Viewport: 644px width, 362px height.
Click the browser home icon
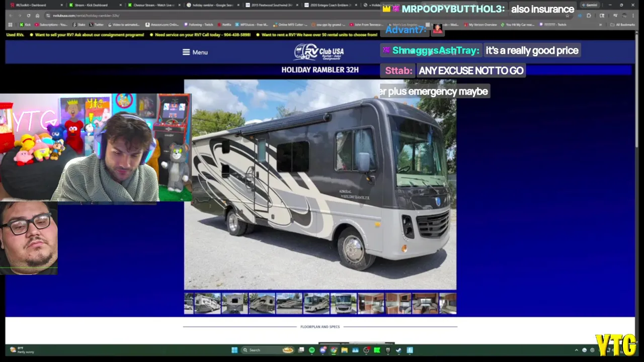tap(37, 16)
